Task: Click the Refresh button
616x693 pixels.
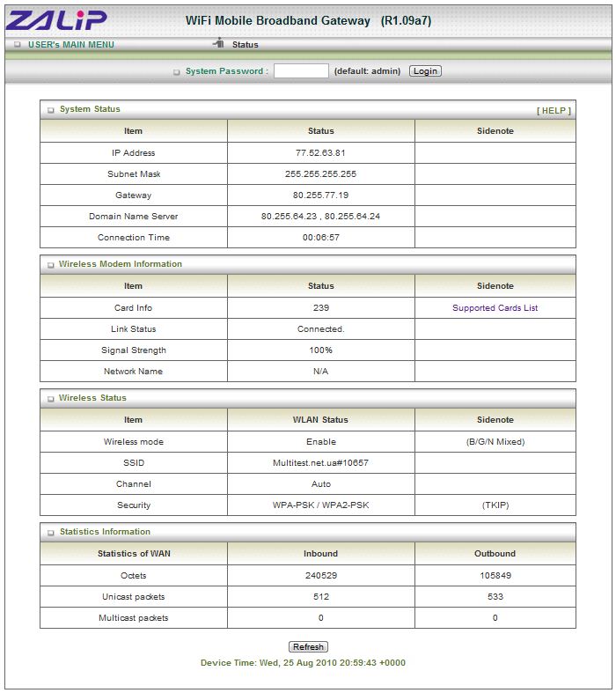Action: (308, 646)
